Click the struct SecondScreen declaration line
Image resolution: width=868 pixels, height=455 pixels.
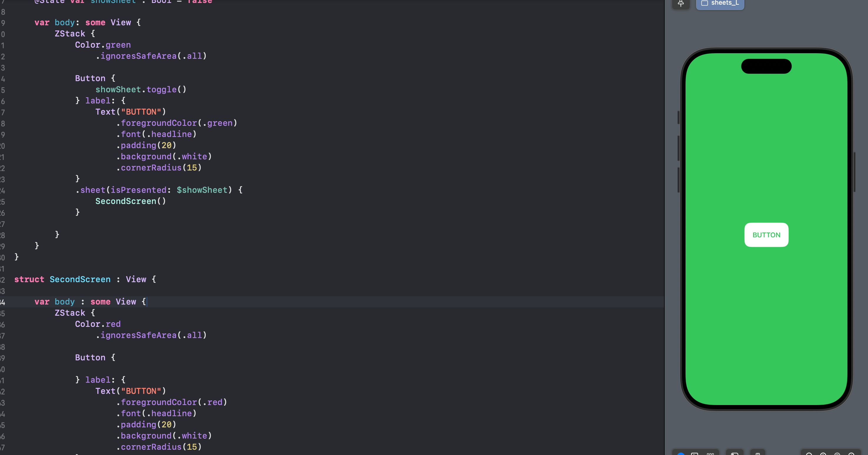click(x=85, y=280)
